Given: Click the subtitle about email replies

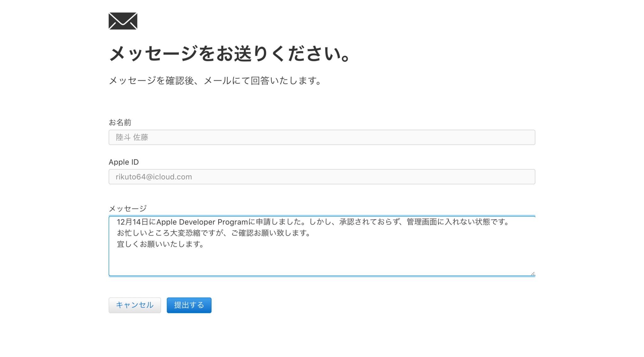Looking at the screenshot, I should pyautogui.click(x=215, y=81).
